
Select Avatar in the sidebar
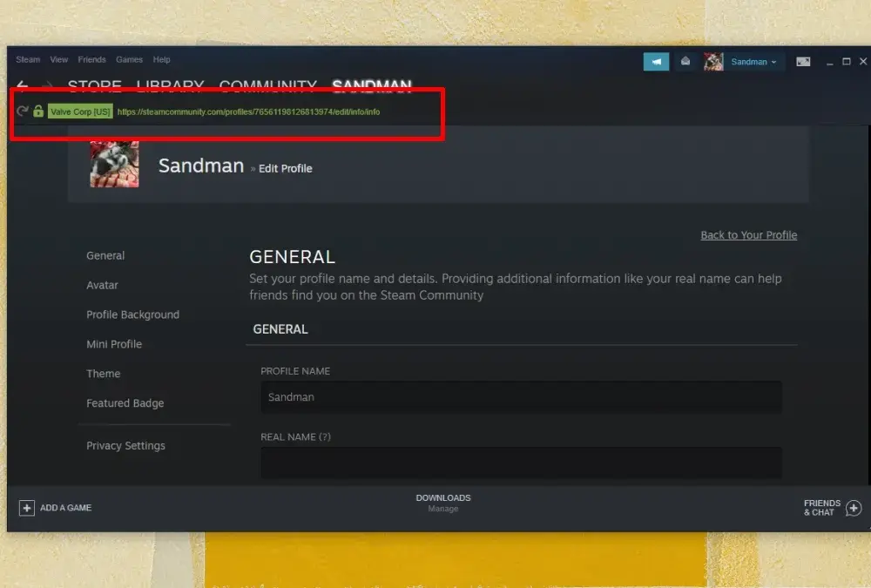click(102, 285)
